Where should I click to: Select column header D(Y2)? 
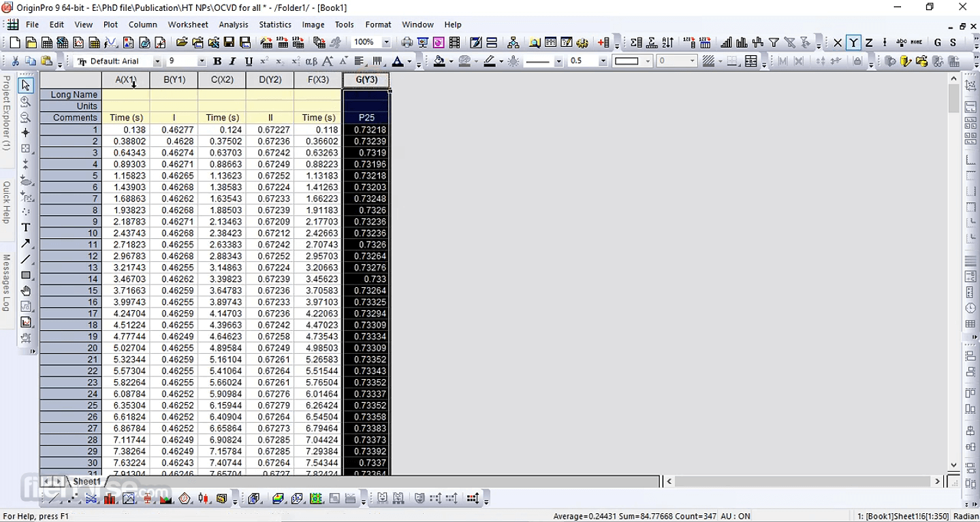[270, 80]
